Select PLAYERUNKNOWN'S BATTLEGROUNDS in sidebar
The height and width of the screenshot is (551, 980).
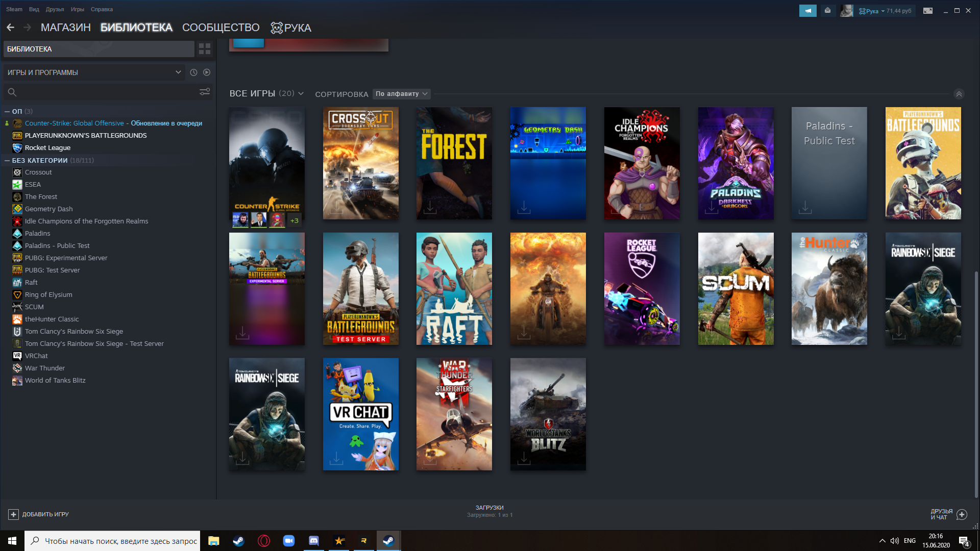(86, 135)
